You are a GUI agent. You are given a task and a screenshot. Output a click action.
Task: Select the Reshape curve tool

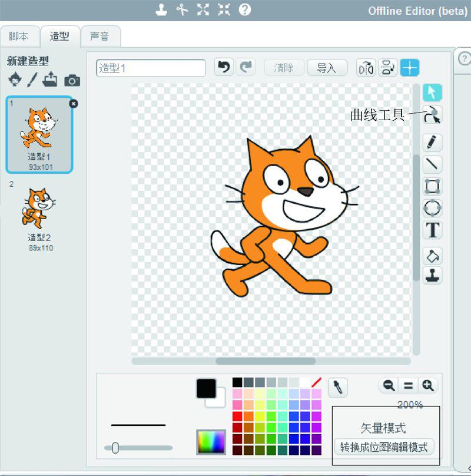tap(433, 115)
